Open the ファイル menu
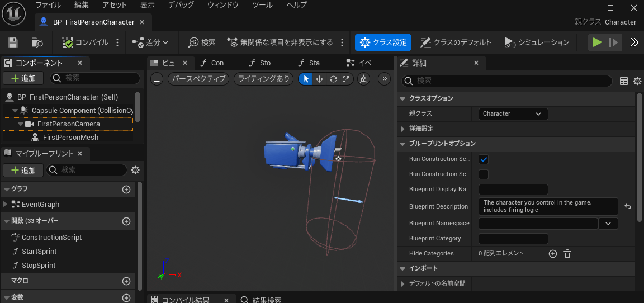644x303 pixels. [49, 6]
